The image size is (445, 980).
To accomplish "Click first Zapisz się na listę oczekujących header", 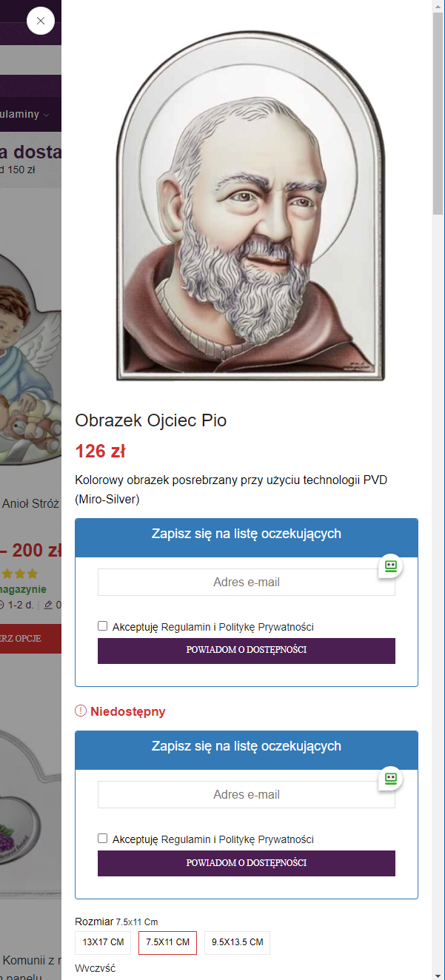I will [247, 534].
